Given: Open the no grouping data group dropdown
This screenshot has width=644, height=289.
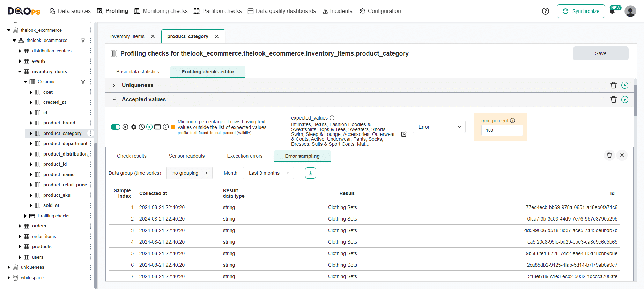Looking at the screenshot, I should pyautogui.click(x=190, y=173).
